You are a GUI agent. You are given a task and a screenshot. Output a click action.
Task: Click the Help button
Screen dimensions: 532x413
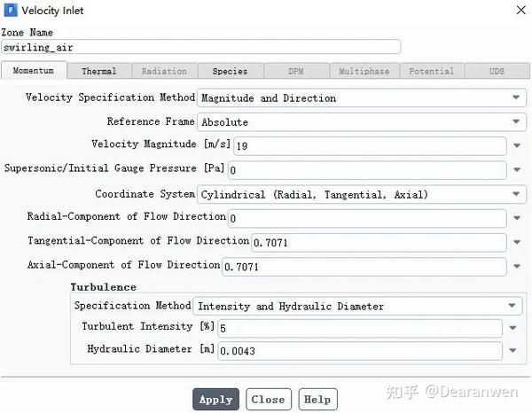pyautogui.click(x=317, y=400)
